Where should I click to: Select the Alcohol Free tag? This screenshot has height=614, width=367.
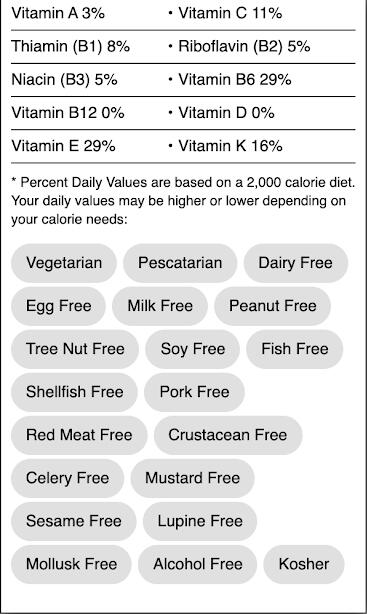tap(197, 564)
